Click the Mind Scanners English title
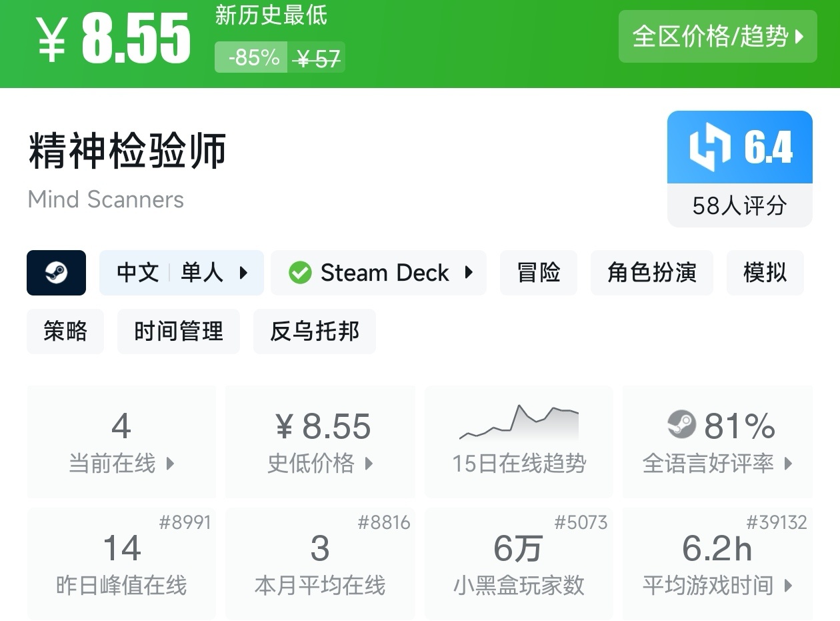This screenshot has height=621, width=840. 106,199
